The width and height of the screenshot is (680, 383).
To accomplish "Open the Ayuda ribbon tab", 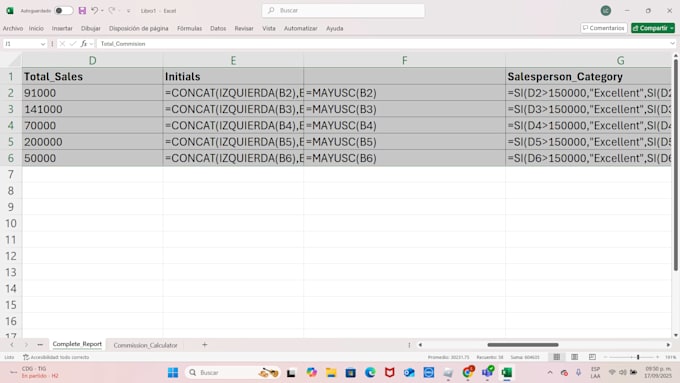I will (335, 28).
